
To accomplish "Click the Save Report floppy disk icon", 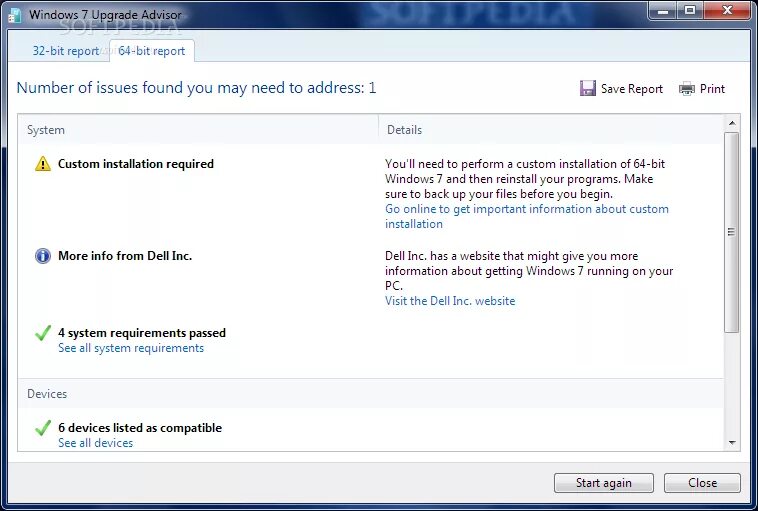I will coord(587,88).
